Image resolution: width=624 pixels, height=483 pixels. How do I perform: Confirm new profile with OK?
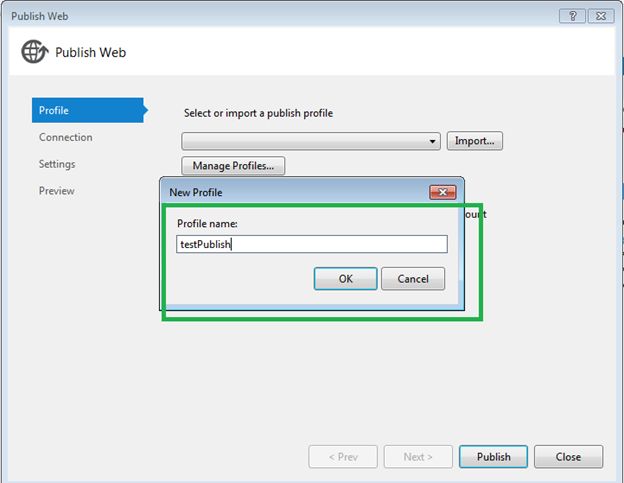(x=345, y=279)
